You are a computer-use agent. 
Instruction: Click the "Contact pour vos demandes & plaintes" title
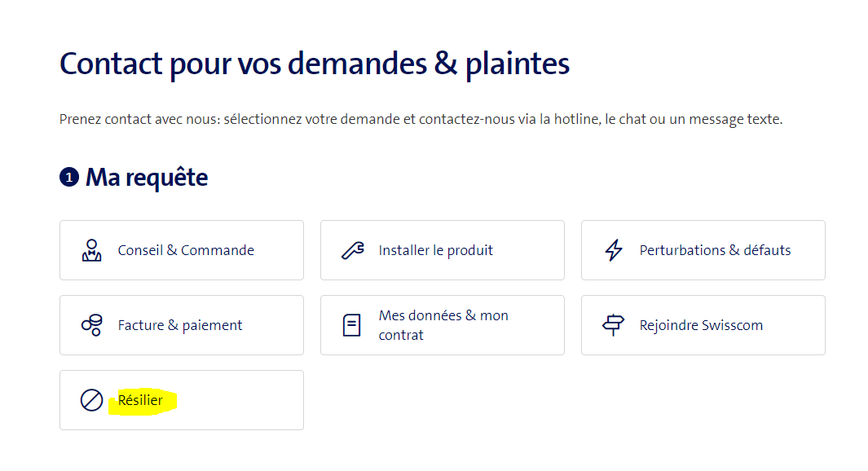click(315, 64)
